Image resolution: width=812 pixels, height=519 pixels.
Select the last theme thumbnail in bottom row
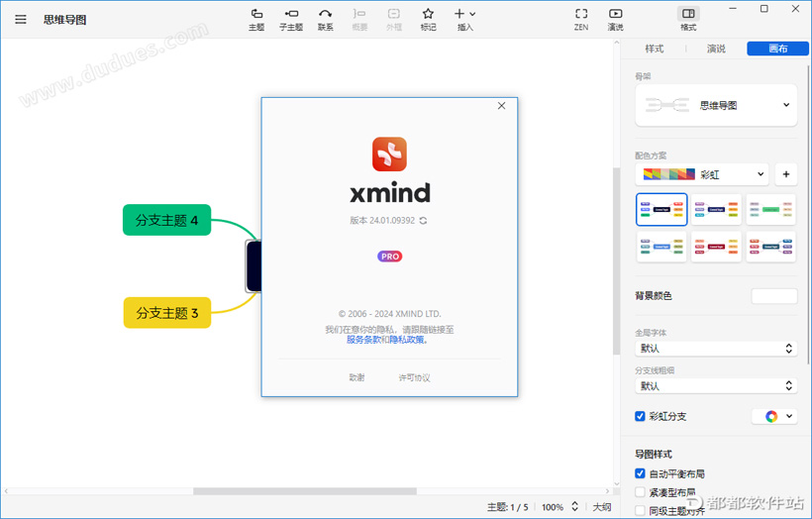tap(770, 247)
